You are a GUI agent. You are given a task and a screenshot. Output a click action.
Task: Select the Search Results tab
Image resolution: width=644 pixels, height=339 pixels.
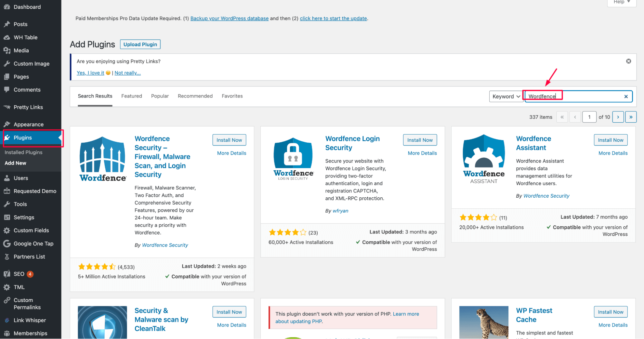[x=95, y=96]
